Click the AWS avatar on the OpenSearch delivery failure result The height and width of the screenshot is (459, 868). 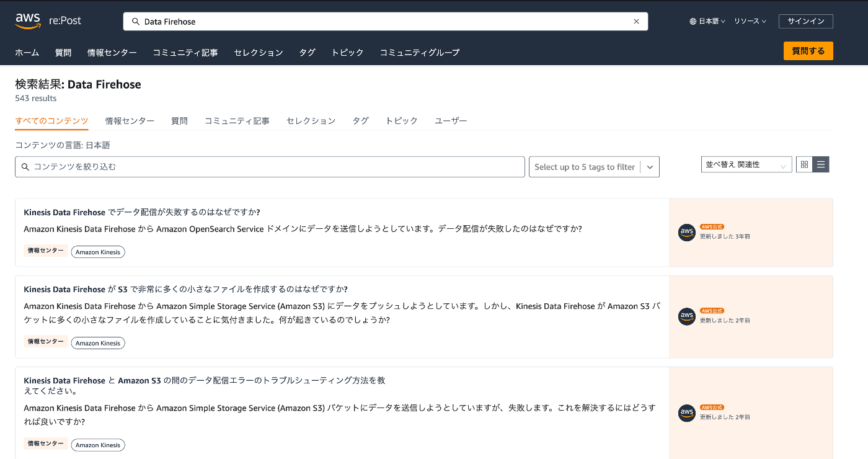tap(687, 233)
